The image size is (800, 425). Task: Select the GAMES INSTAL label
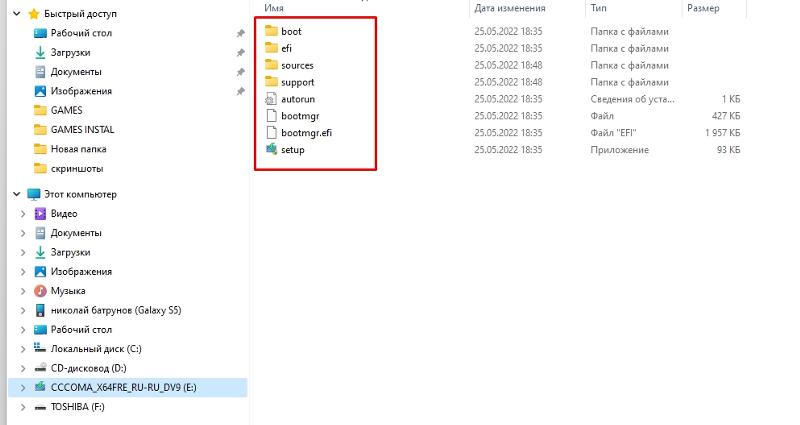pyautogui.click(x=83, y=130)
